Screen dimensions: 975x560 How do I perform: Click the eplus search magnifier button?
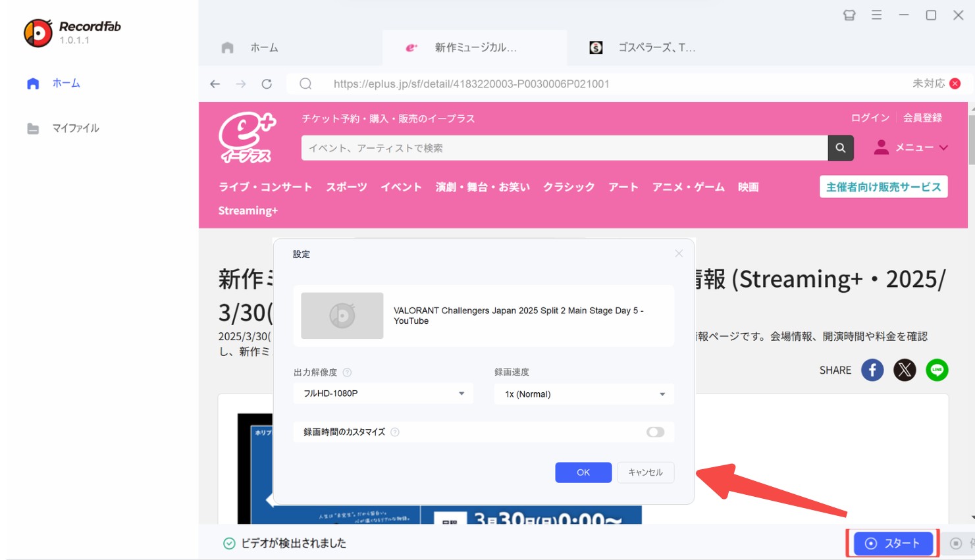(x=841, y=148)
